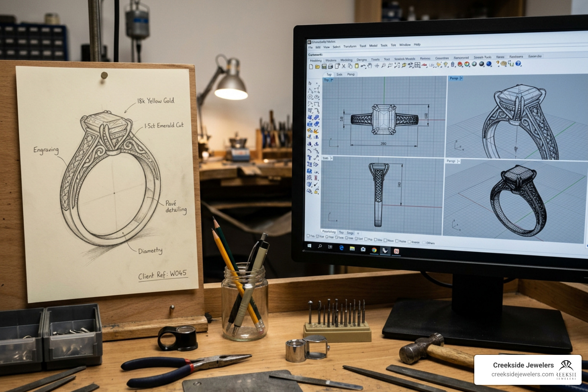Paste with the clipboard toolbar icon
Screen dimensions: 588x392
pyautogui.click(x=357, y=66)
